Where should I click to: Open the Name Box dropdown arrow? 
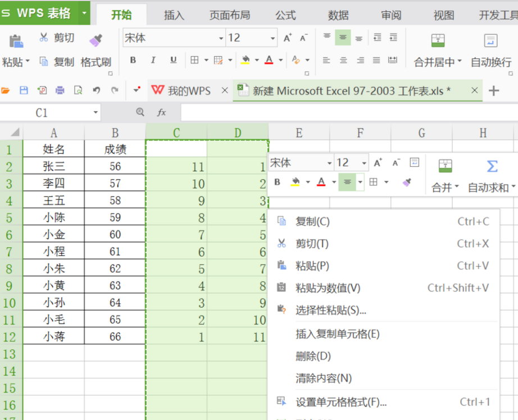(x=96, y=113)
